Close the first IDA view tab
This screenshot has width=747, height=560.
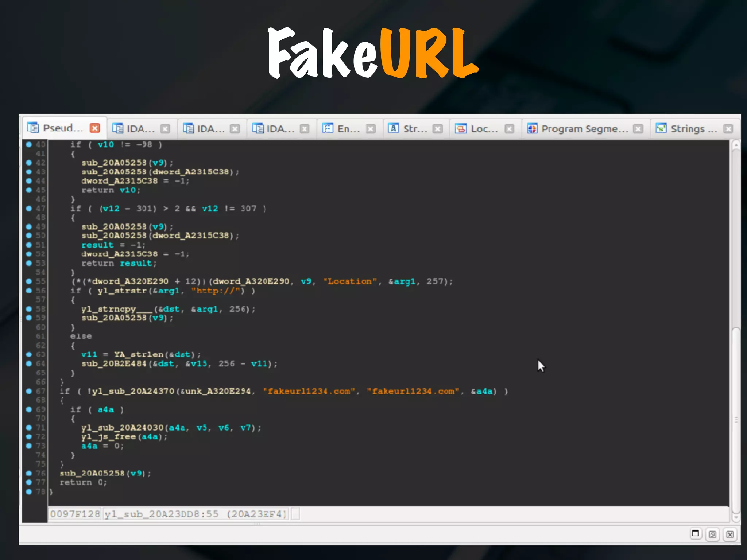tap(165, 129)
